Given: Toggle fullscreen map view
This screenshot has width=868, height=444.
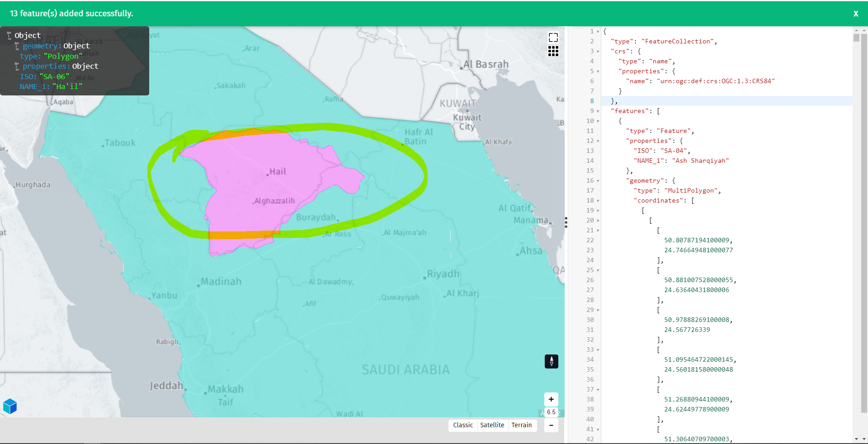Looking at the screenshot, I should click(553, 37).
